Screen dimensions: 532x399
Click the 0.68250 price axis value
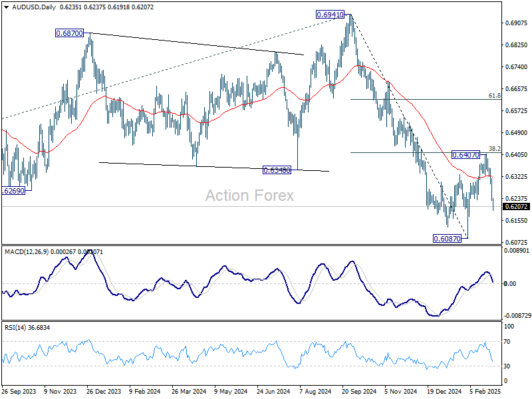(x=517, y=45)
